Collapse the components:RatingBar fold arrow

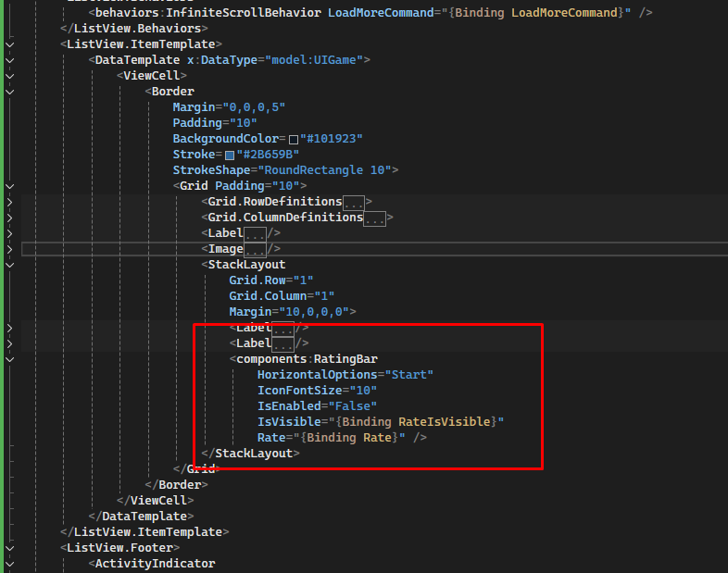point(10,359)
